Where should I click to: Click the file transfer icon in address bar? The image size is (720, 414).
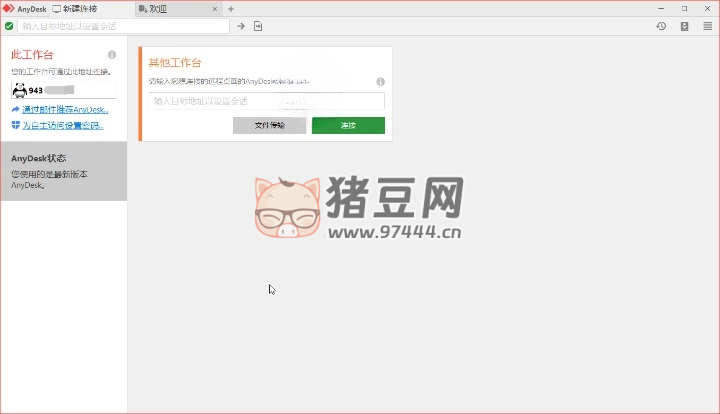coord(258,26)
